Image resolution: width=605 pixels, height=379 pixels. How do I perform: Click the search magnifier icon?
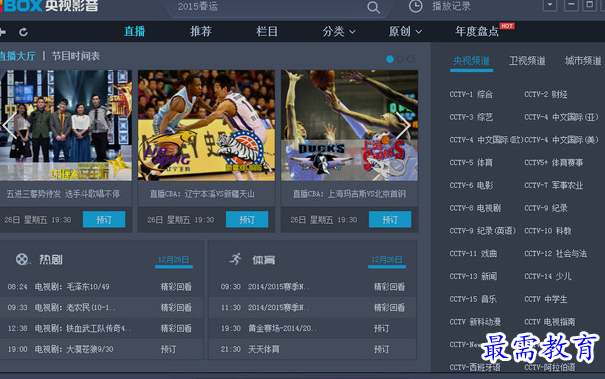pos(373,7)
